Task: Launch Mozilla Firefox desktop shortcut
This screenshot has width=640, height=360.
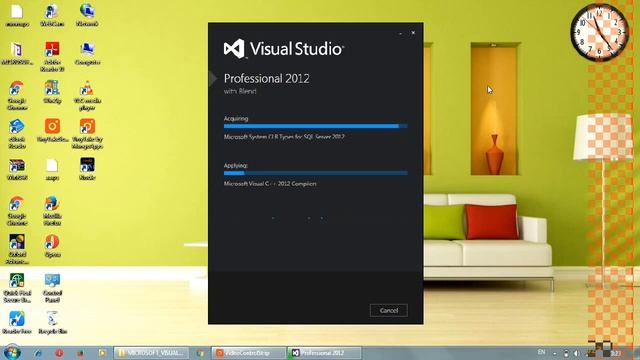Action: (x=52, y=211)
